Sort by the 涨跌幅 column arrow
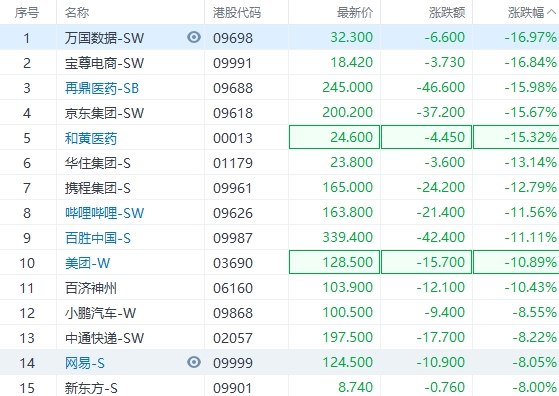 [552, 12]
